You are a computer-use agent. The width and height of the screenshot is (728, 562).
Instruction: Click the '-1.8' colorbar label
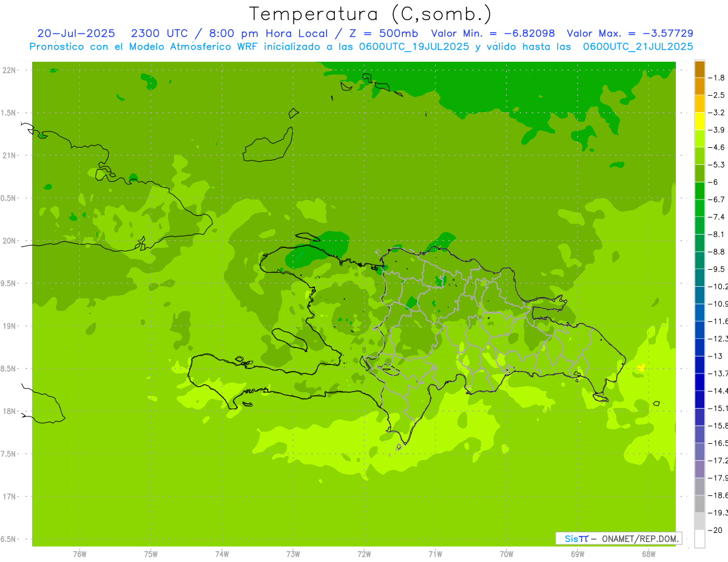[x=717, y=78]
